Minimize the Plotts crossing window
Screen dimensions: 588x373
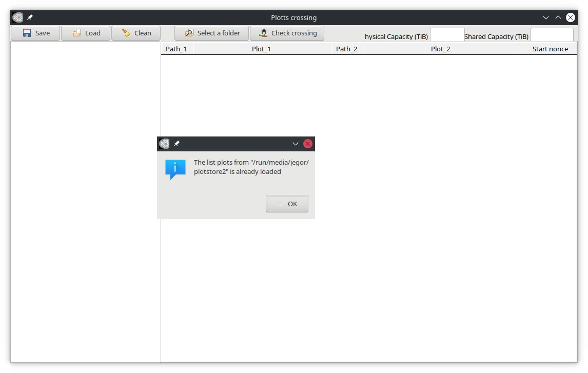546,17
